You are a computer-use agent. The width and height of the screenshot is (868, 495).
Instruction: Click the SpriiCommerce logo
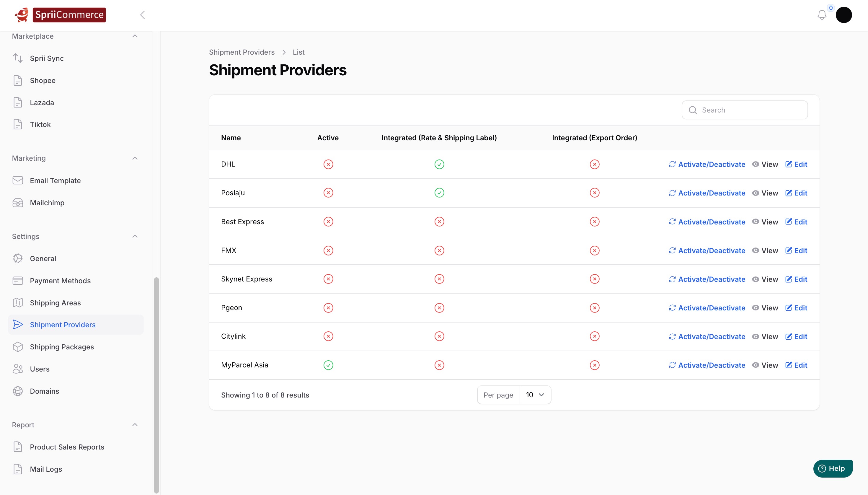coord(60,14)
